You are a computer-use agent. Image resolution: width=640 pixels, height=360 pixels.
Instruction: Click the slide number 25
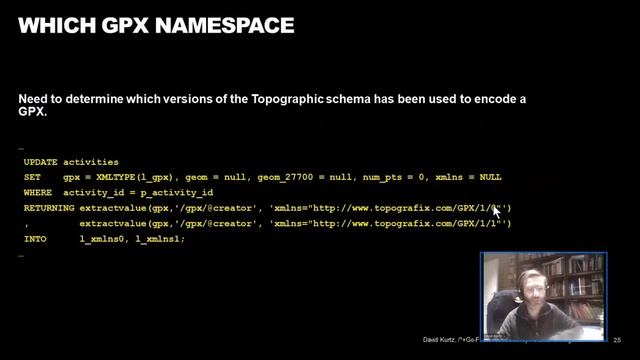click(617, 340)
